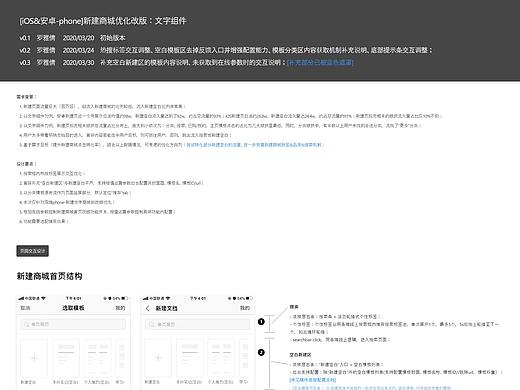Click the search magnifier icon in the 新建文档 mockup
Screen dimensions: 520x390
(151, 324)
